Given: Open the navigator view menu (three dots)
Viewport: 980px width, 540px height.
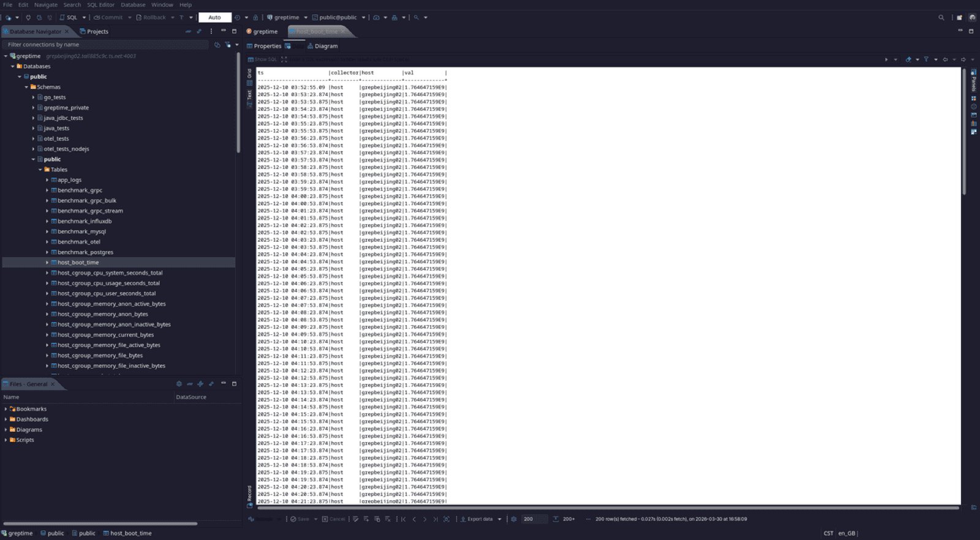Looking at the screenshot, I should click(211, 31).
